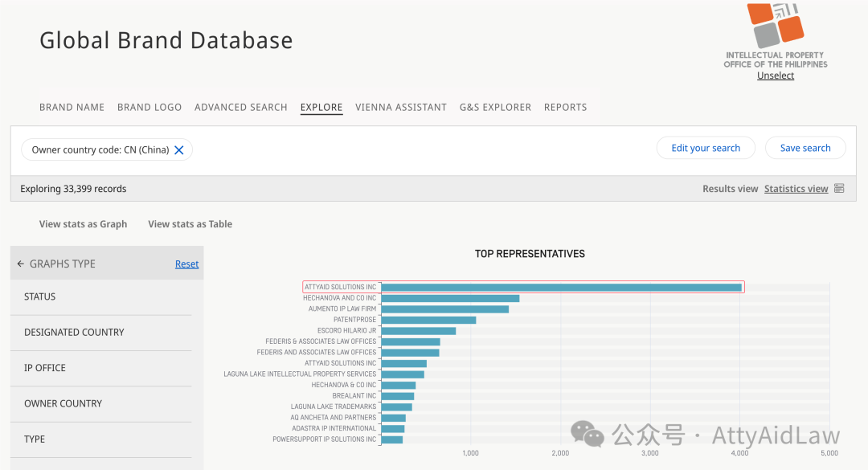The image size is (868, 470).
Task: Click the Global Brand Database title
Action: [166, 40]
